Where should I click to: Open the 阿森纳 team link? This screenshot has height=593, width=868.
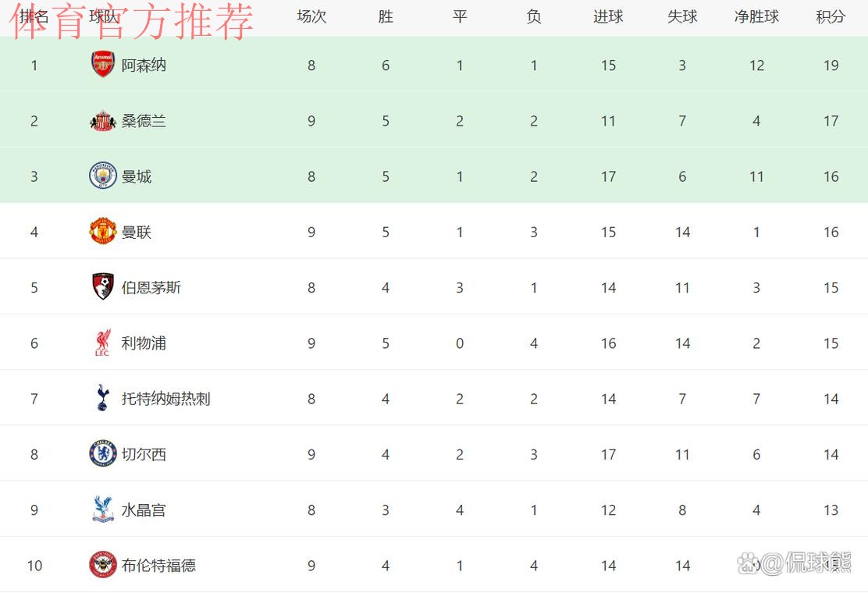(144, 65)
